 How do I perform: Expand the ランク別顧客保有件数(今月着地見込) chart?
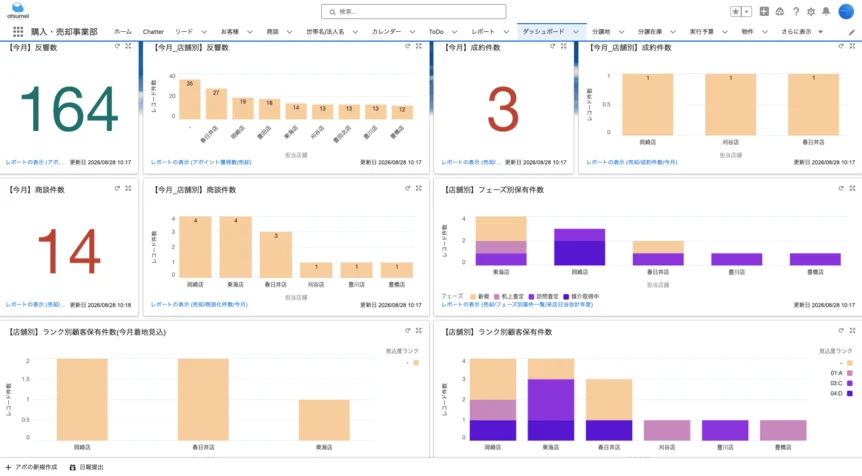coord(418,331)
